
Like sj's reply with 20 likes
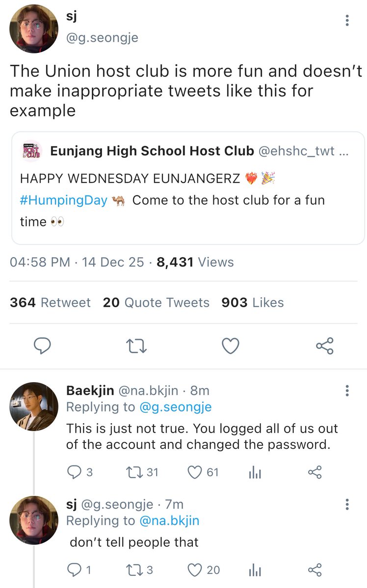pos(204,570)
